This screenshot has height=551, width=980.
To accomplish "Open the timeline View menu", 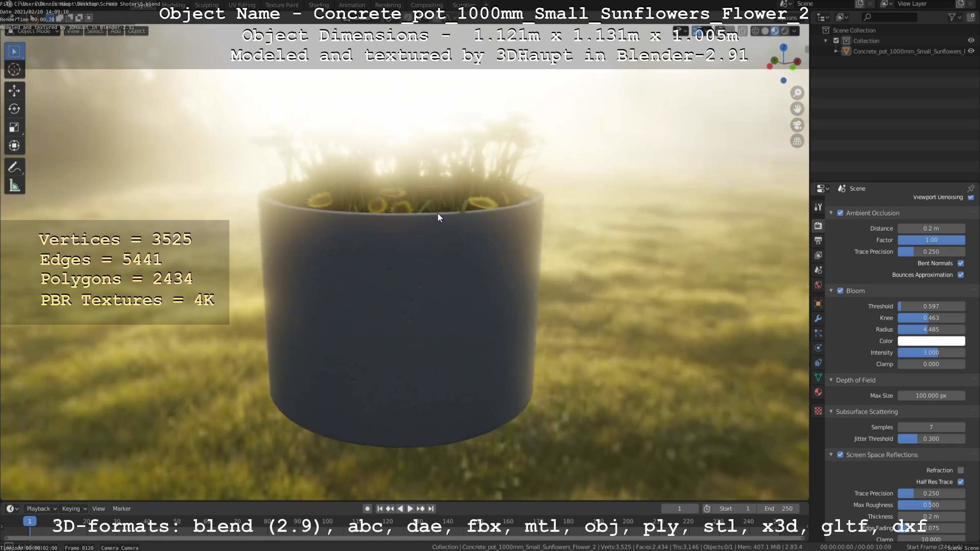I will point(98,509).
